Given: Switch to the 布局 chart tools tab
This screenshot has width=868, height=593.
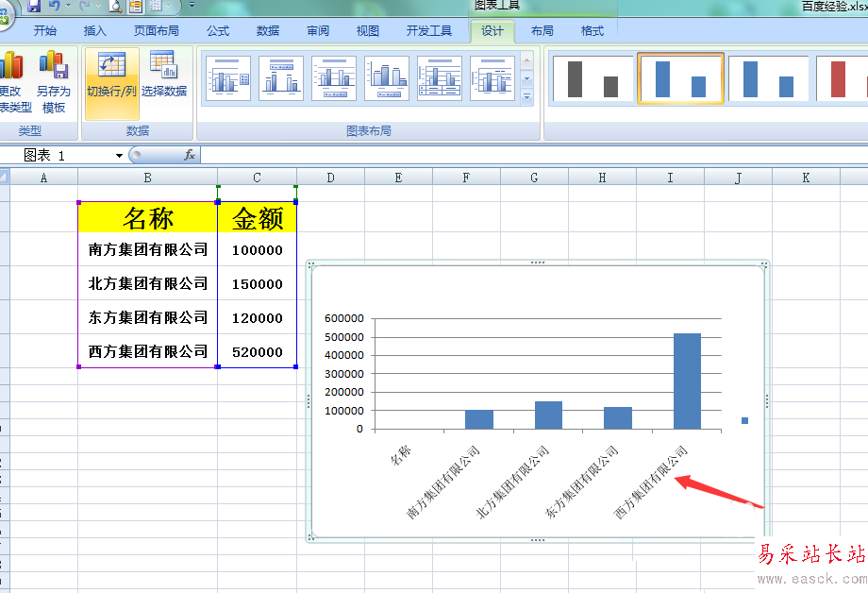Looking at the screenshot, I should [542, 31].
